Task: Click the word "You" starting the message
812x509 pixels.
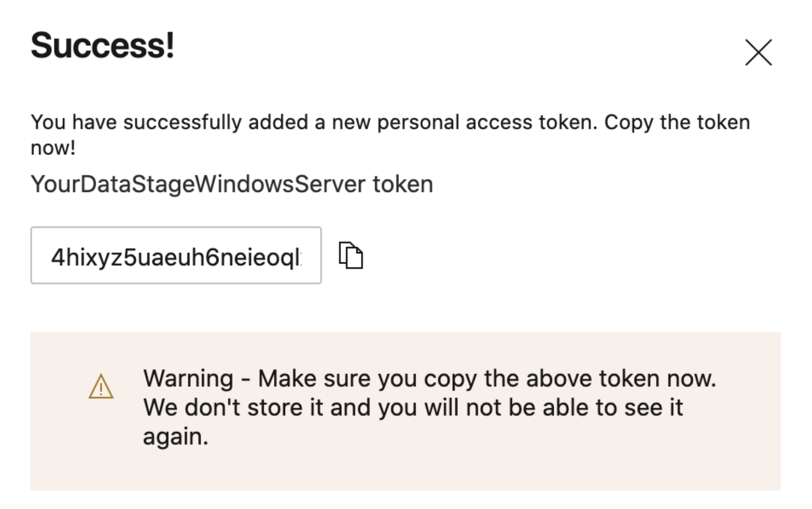Action: point(48,122)
